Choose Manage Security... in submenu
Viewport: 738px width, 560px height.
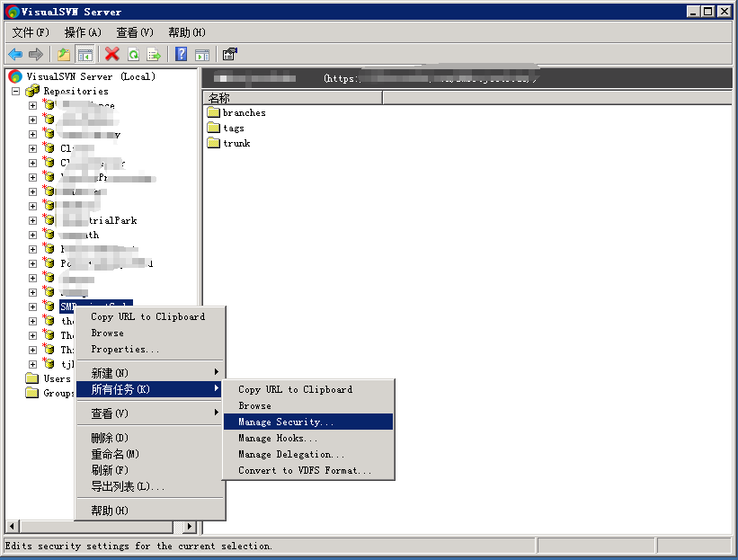308,422
